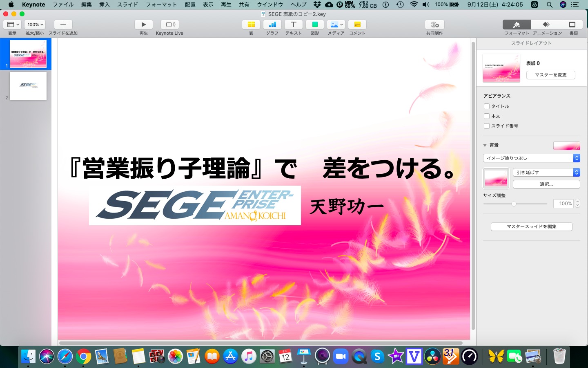Select the SEGE Enterprise logo image

[x=195, y=205]
